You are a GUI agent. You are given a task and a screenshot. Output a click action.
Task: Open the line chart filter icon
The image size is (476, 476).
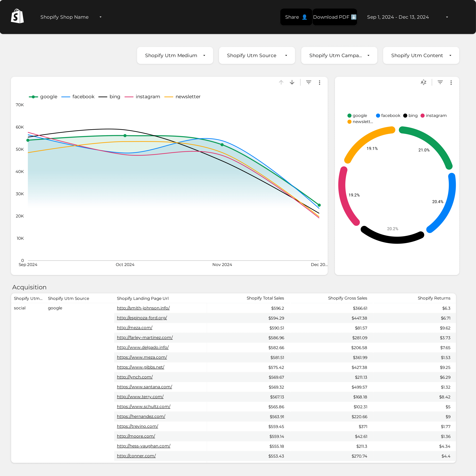(x=308, y=82)
